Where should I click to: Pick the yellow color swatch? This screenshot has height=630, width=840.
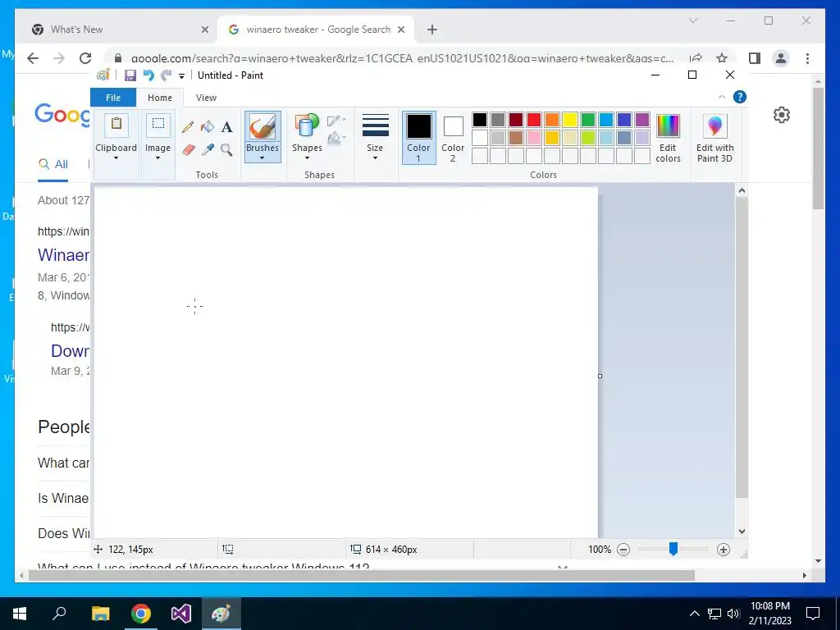(x=570, y=120)
